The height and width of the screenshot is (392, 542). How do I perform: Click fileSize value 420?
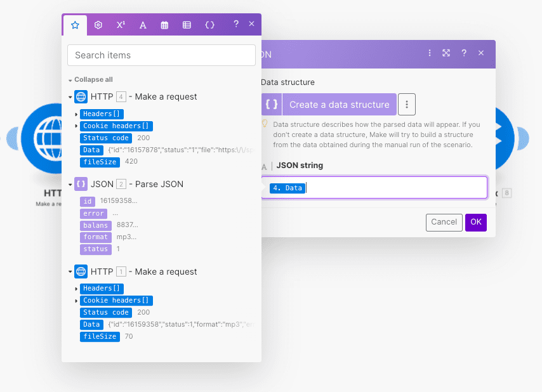[131, 162]
